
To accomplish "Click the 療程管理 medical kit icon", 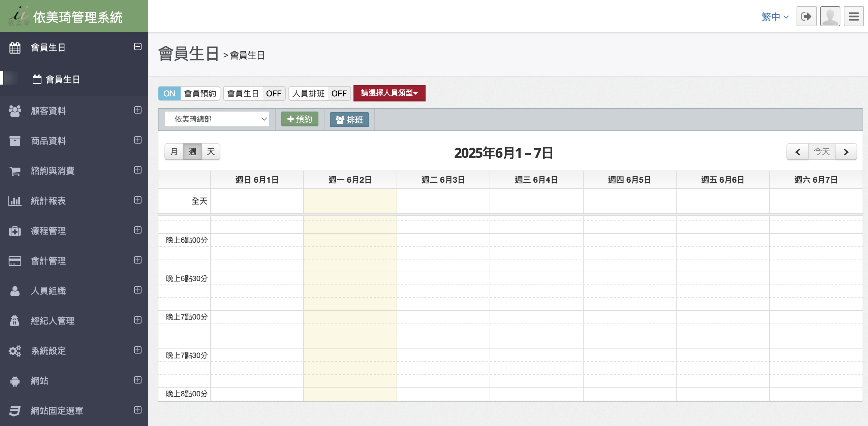I will coord(15,231).
